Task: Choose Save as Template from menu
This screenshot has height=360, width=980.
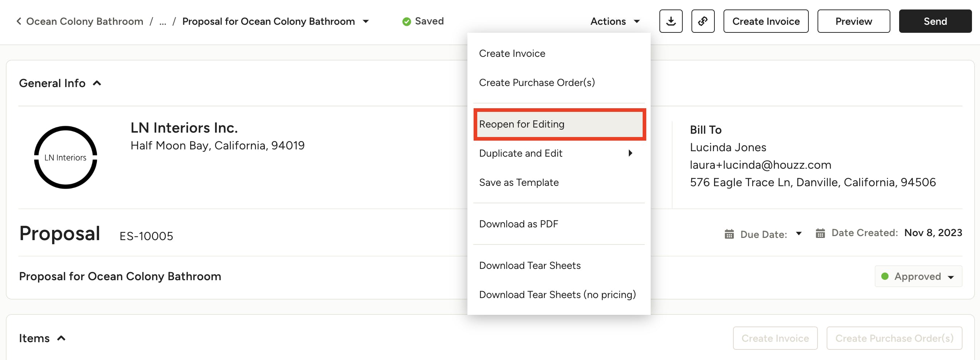Action: (x=518, y=182)
